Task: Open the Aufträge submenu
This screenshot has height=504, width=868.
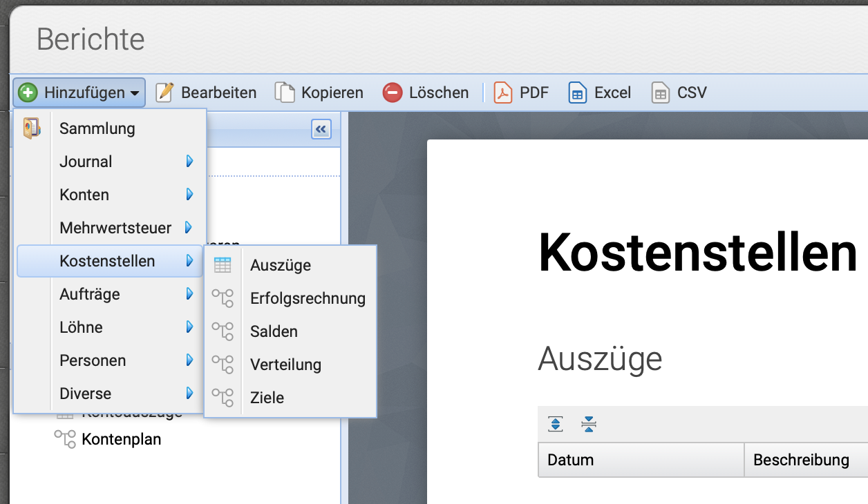Action: click(110, 294)
